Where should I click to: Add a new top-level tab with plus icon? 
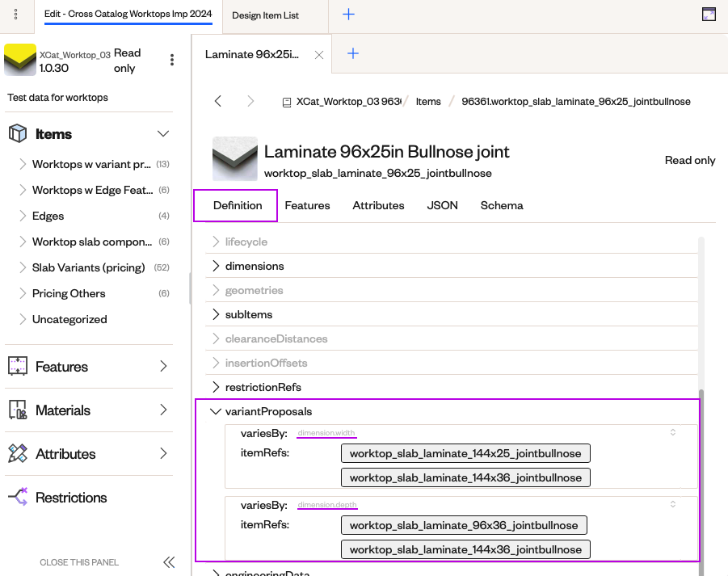pyautogui.click(x=348, y=15)
